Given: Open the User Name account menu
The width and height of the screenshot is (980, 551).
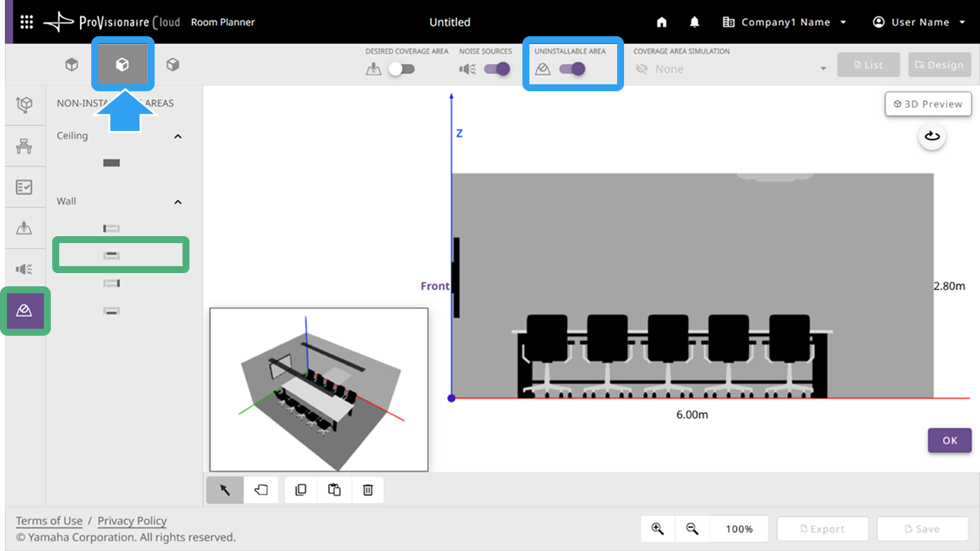Looking at the screenshot, I should [x=919, y=22].
